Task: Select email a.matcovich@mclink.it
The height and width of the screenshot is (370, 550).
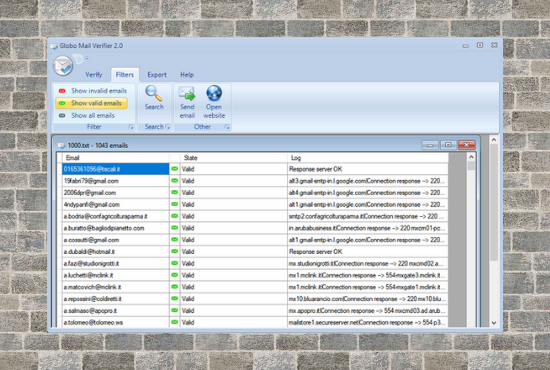Action: point(116,287)
